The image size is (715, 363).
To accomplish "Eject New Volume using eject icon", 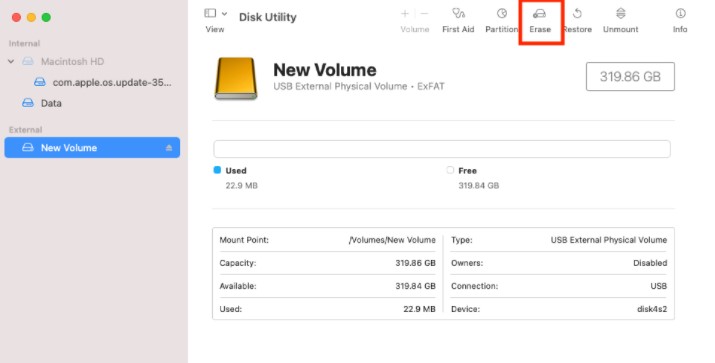I will [x=169, y=148].
